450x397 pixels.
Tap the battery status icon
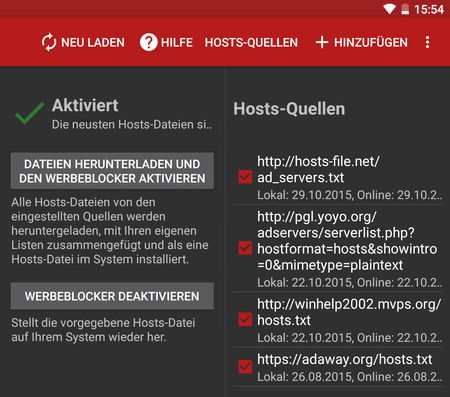point(405,9)
